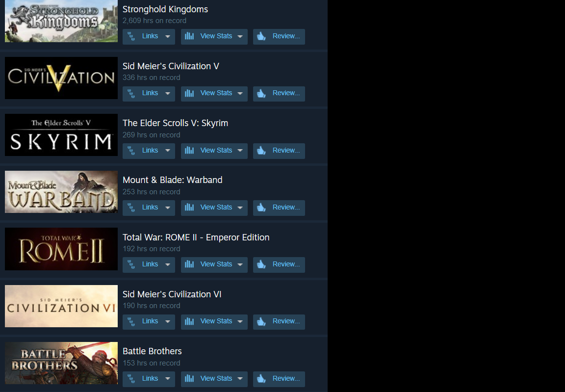Click the thumbs-up icon for Stronghold Kingdoms

(261, 36)
